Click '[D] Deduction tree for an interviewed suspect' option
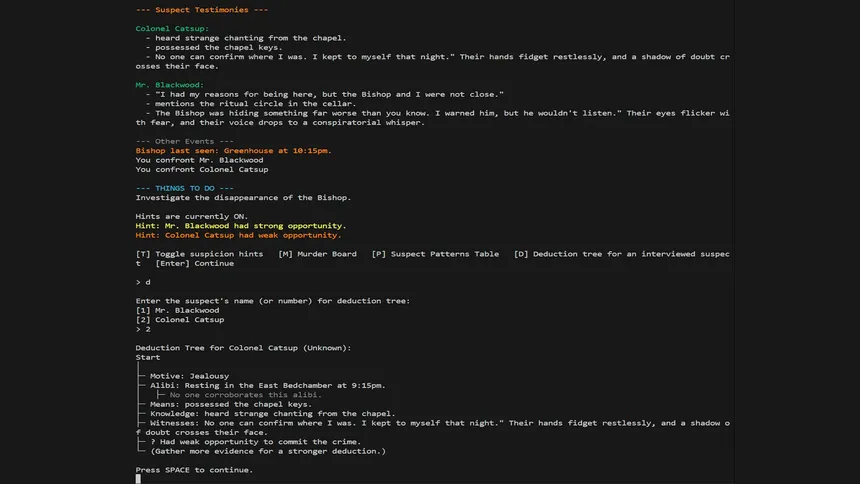The image size is (860, 484). 622,254
